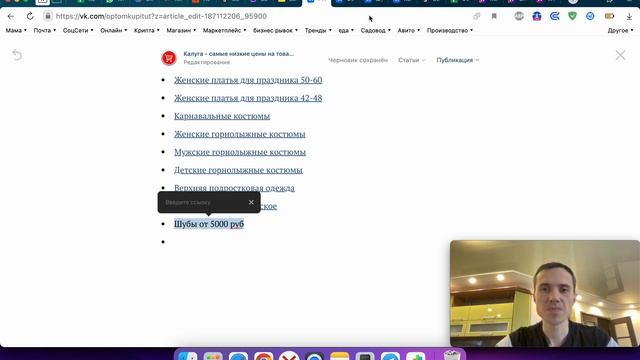This screenshot has height=360, width=640.
Task: Click the browser address bar URL
Action: (x=161, y=16)
